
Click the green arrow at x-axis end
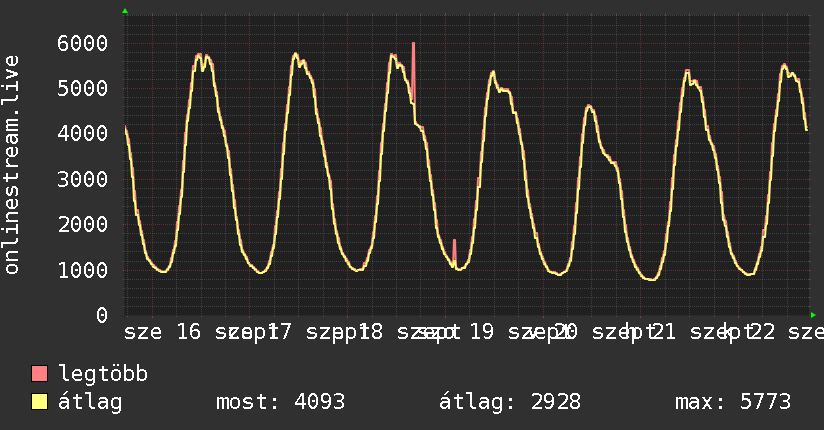point(813,315)
